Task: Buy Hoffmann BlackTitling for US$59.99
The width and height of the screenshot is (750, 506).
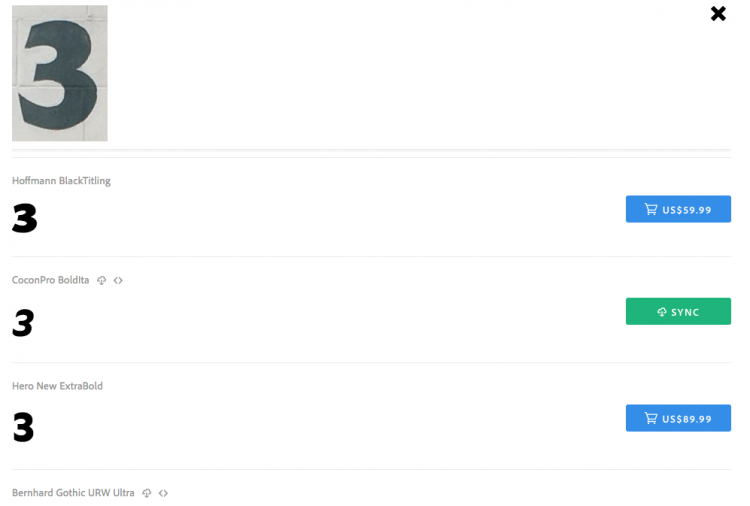Action: click(678, 209)
